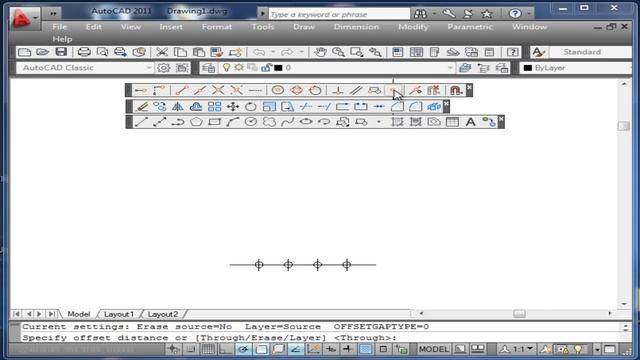The width and height of the screenshot is (640, 360).
Task: Expand the layer list dropdown
Action: click(450, 68)
